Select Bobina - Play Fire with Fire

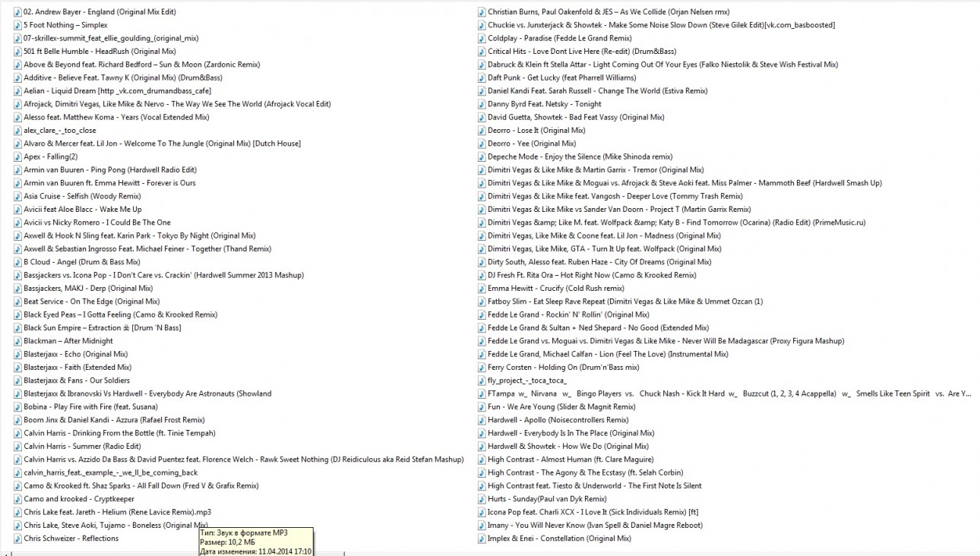click(x=90, y=407)
